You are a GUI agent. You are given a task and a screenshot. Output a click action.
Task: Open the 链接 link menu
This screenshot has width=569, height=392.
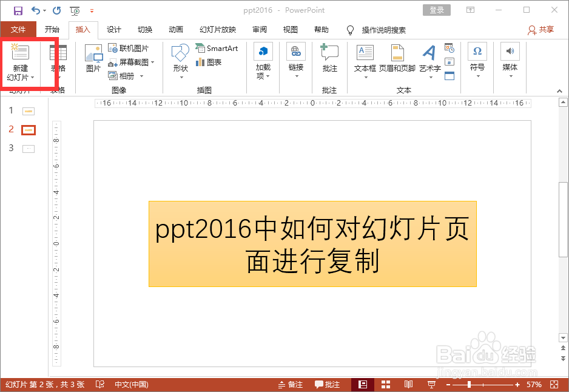pyautogui.click(x=296, y=60)
